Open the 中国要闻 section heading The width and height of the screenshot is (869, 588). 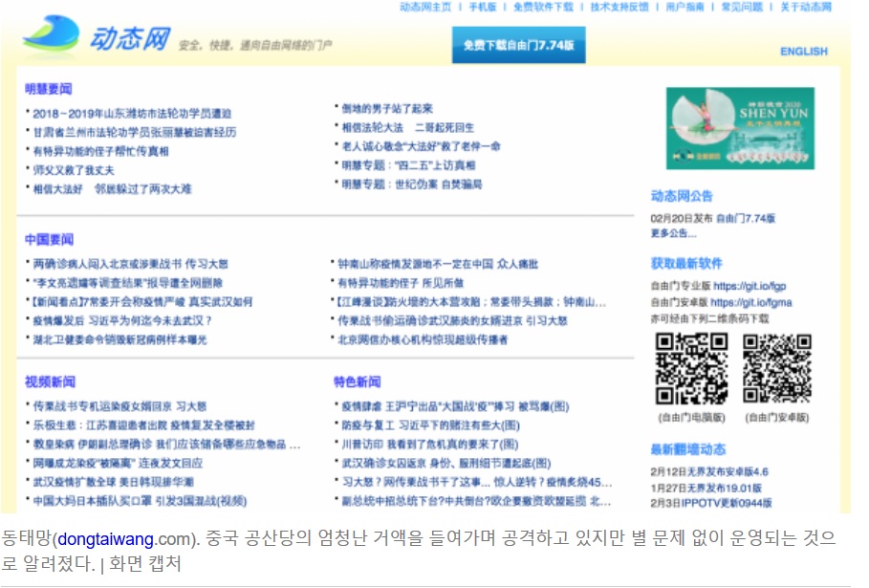coord(49,239)
